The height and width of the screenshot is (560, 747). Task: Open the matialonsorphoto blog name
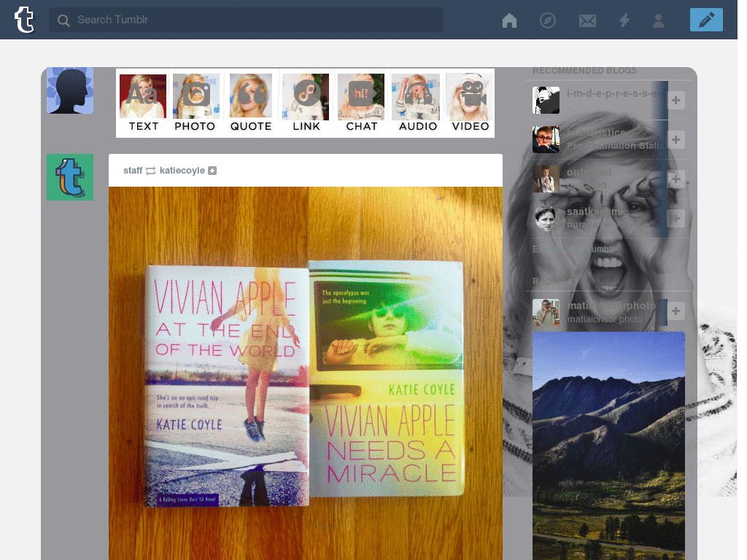(x=612, y=306)
